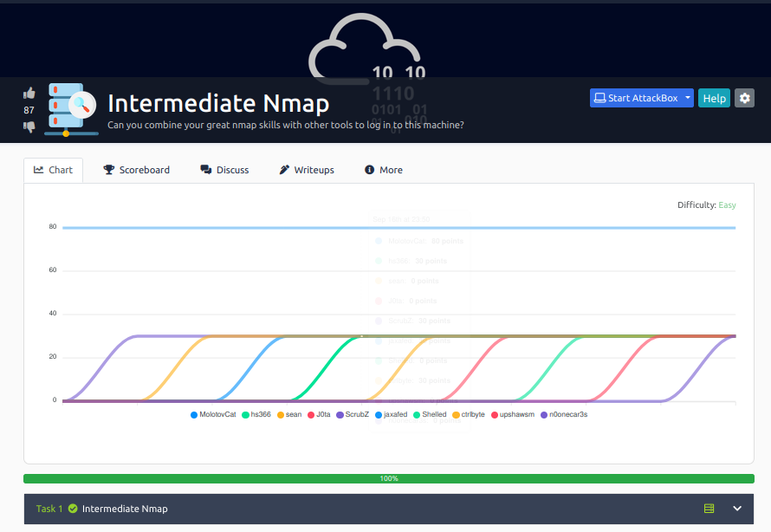This screenshot has height=532, width=771.
Task: Open room settings via the gear icon
Action: click(x=744, y=97)
